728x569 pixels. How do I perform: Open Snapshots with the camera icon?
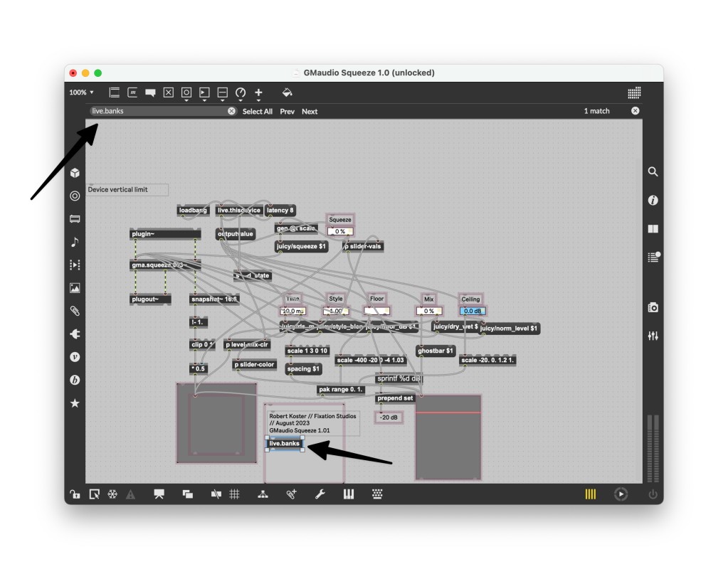pyautogui.click(x=653, y=307)
